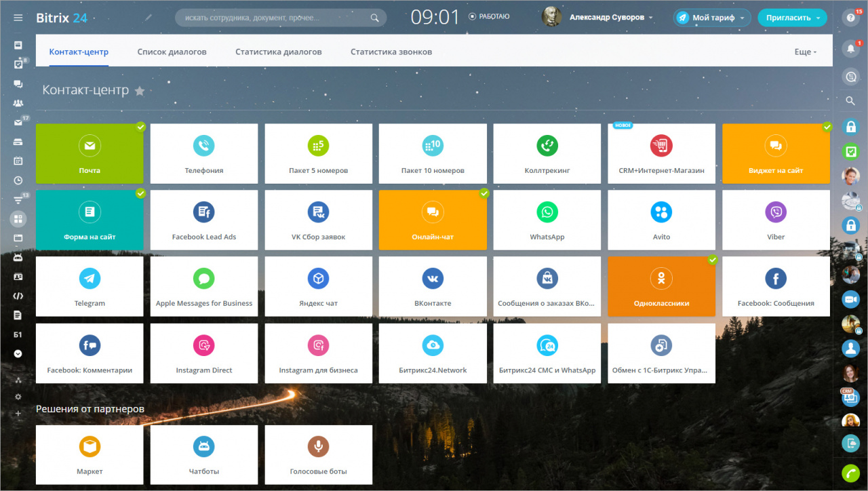Toggle the РАБОТАЮ work status
The height and width of the screenshot is (491, 868).
click(x=489, y=17)
